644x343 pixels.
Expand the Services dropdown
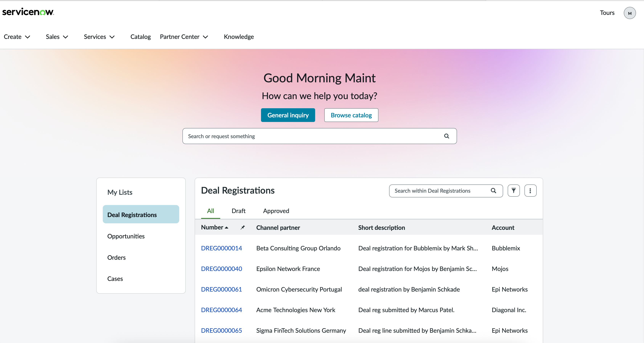(x=99, y=37)
